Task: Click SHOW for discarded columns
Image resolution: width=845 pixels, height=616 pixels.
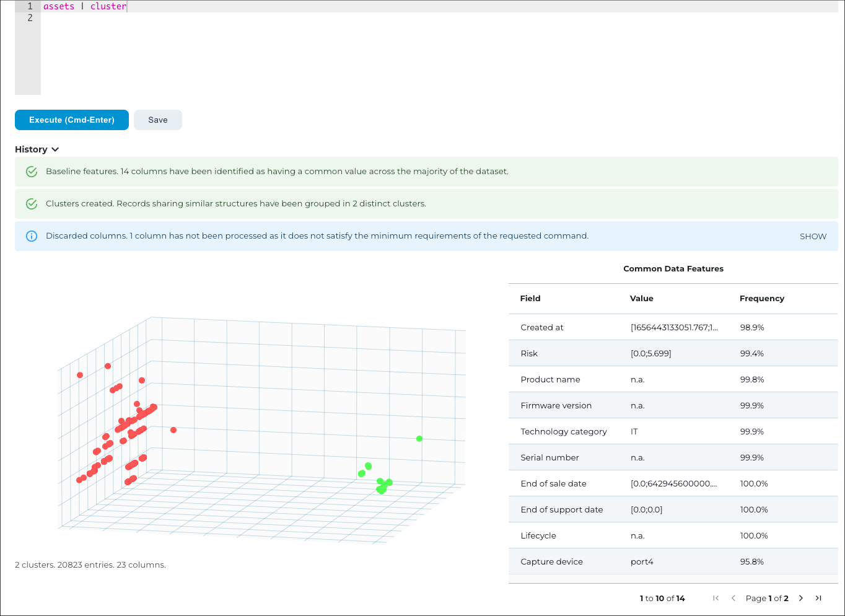Action: point(813,236)
